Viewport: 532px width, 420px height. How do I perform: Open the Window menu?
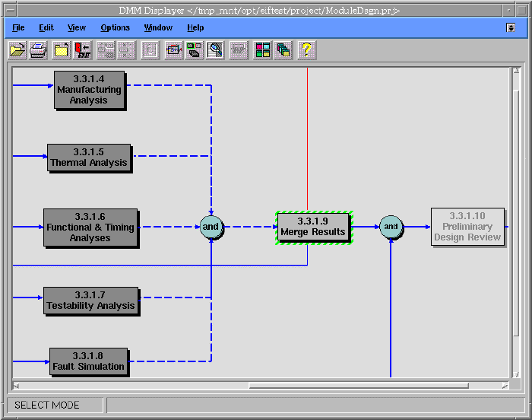(158, 27)
